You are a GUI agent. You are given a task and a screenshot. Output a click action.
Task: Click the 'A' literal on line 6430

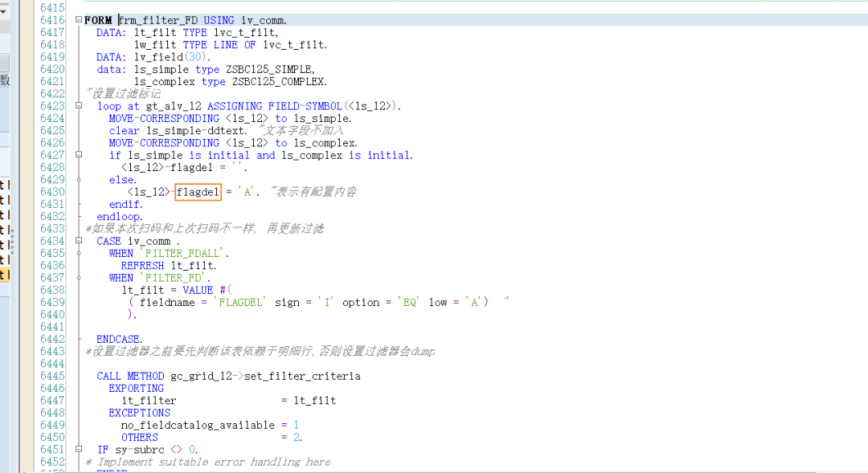(x=248, y=192)
